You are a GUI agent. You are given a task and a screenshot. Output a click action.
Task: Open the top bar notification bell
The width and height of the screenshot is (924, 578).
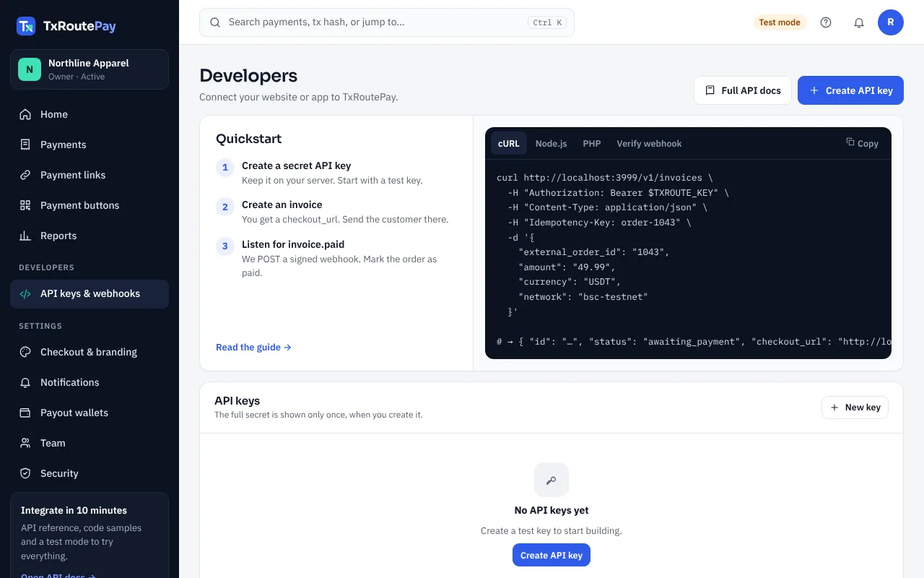(x=859, y=22)
